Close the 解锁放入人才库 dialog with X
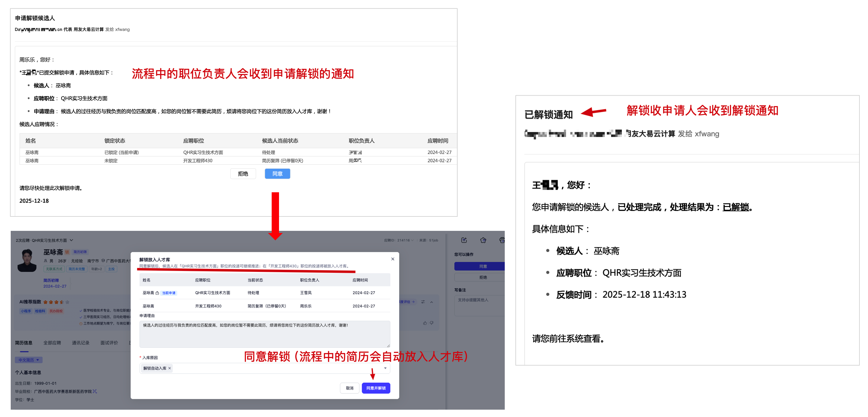This screenshot has width=868, height=417. point(393,259)
